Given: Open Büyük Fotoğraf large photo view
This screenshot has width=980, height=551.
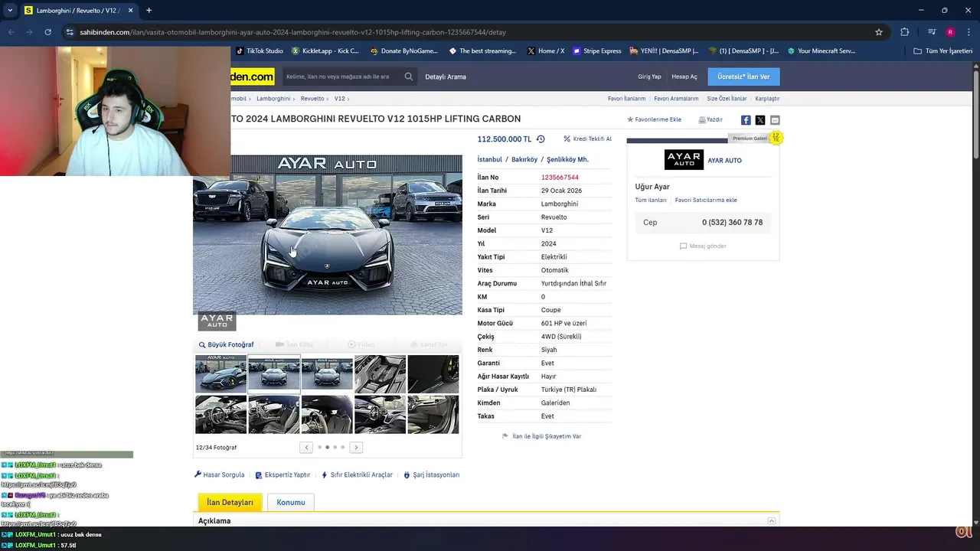Looking at the screenshot, I should click(226, 344).
